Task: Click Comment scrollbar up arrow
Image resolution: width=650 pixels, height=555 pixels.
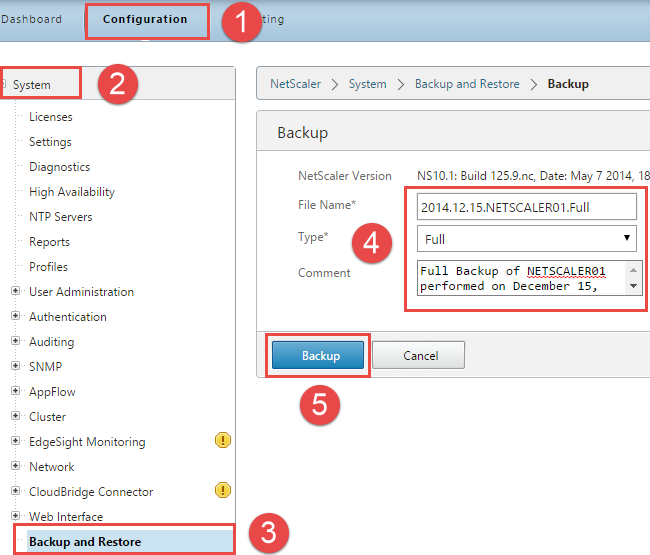Action: (633, 270)
